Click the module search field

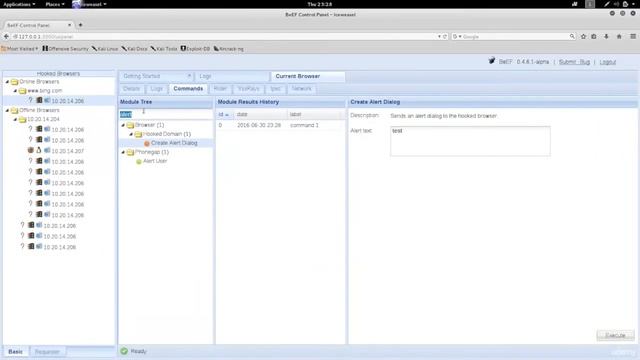(x=166, y=114)
